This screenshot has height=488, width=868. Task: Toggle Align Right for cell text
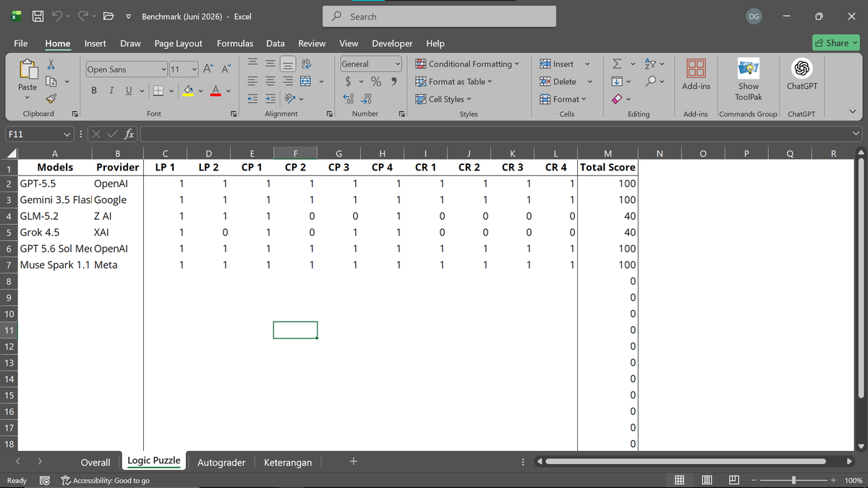pos(288,81)
